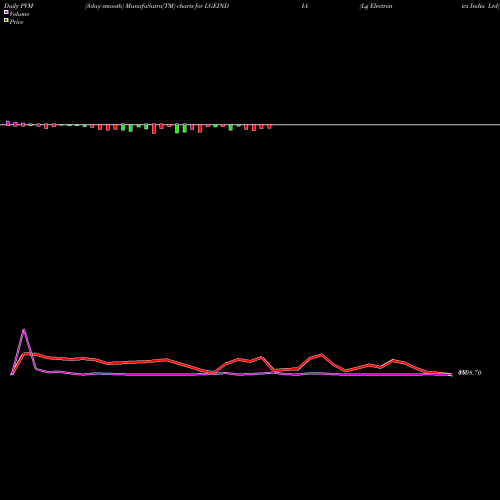Click the 'ics India Ltd' title text
The height and width of the screenshot is (500, 500).
480,6
